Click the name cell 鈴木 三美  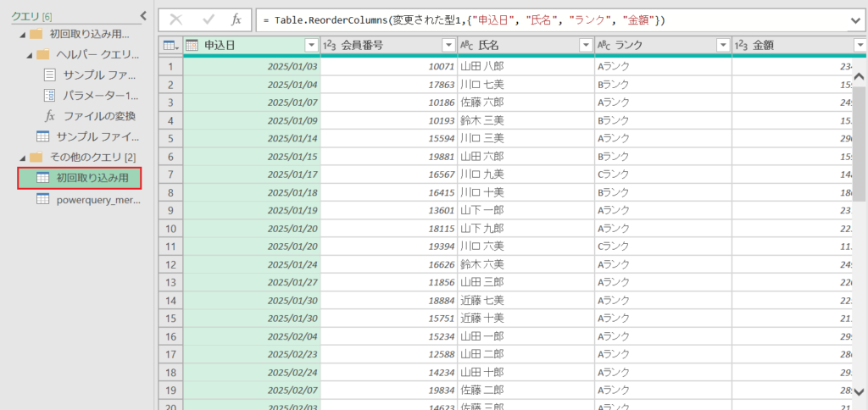coord(526,120)
